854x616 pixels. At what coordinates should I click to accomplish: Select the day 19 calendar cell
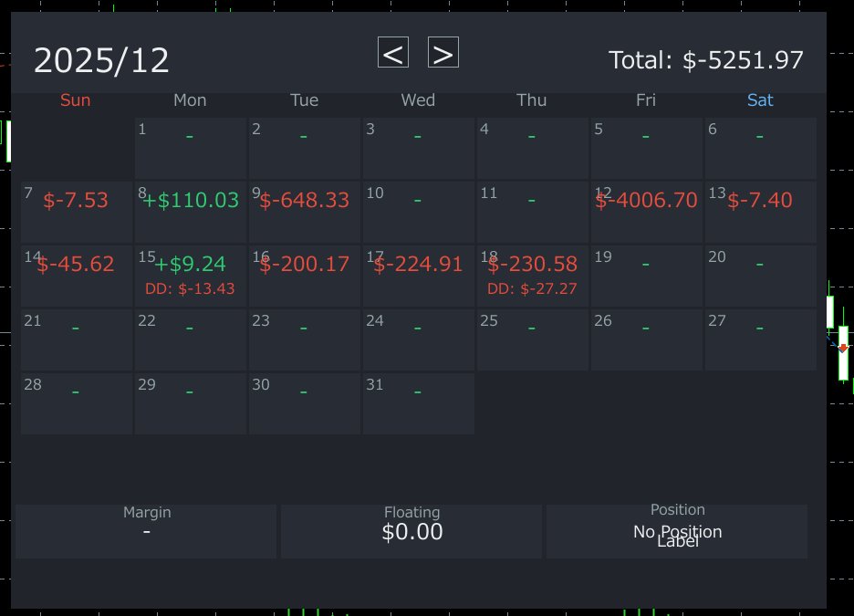tap(647, 277)
